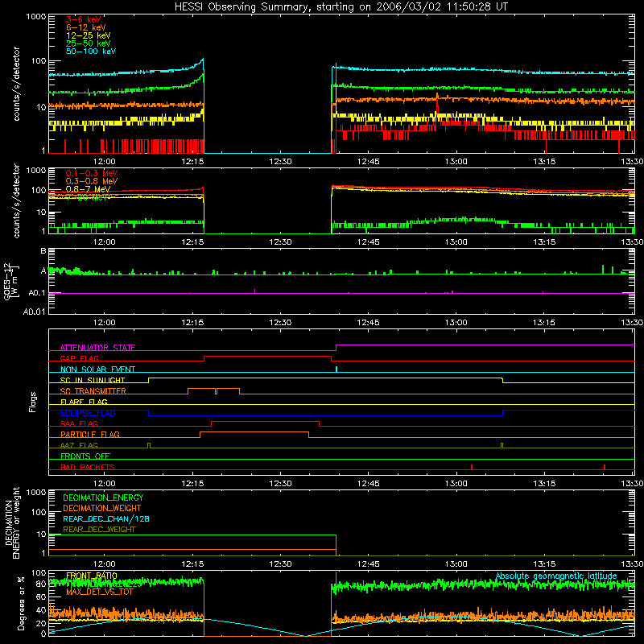
Task: Select the FLARE_FLAG label
Action: pyautogui.click(x=84, y=402)
